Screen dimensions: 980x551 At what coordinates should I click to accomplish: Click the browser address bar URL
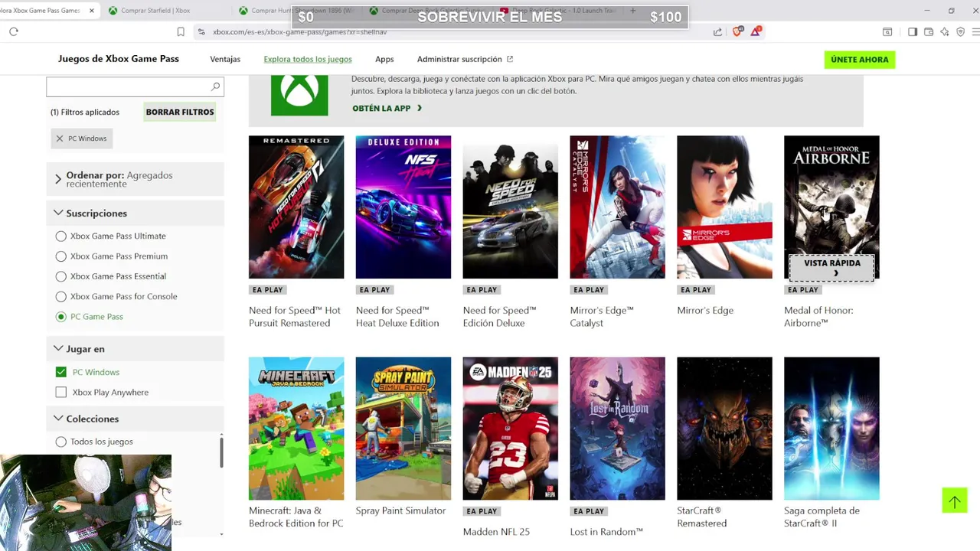(x=299, y=32)
